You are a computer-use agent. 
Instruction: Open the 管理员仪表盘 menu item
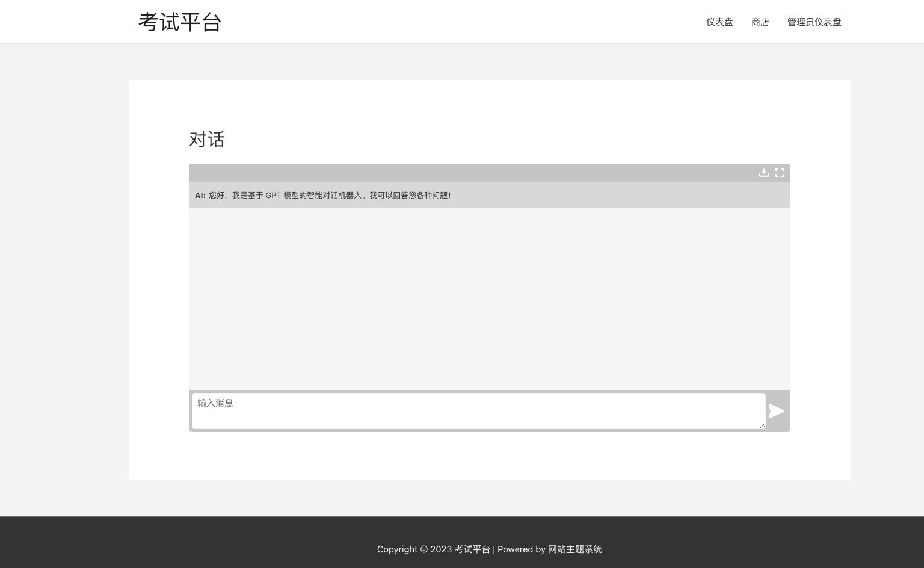(x=815, y=22)
